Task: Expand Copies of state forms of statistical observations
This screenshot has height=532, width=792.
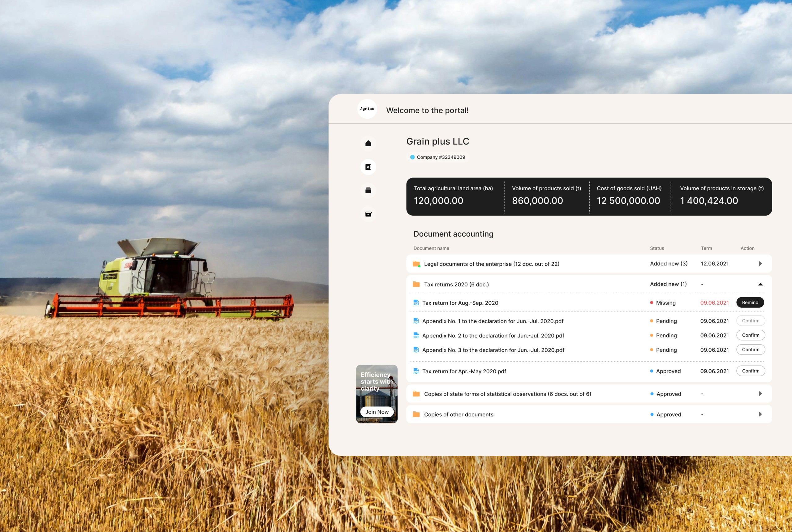Action: tap(761, 393)
